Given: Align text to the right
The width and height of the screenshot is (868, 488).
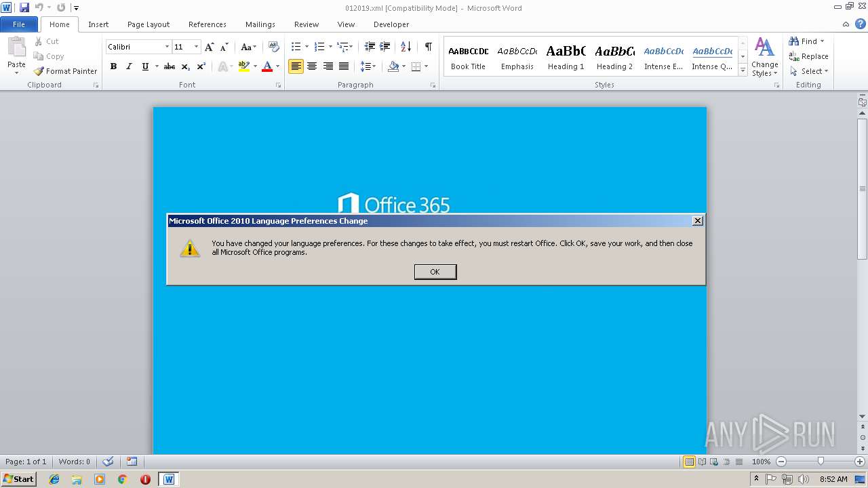Looking at the screenshot, I should tap(328, 66).
